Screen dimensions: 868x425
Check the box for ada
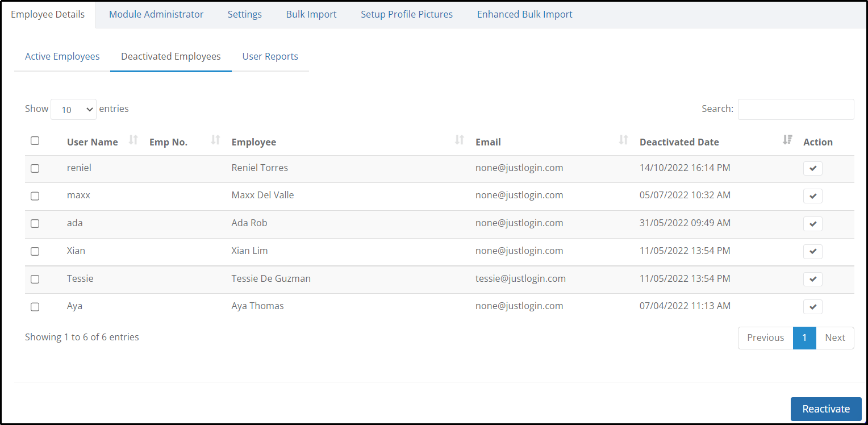tap(35, 224)
